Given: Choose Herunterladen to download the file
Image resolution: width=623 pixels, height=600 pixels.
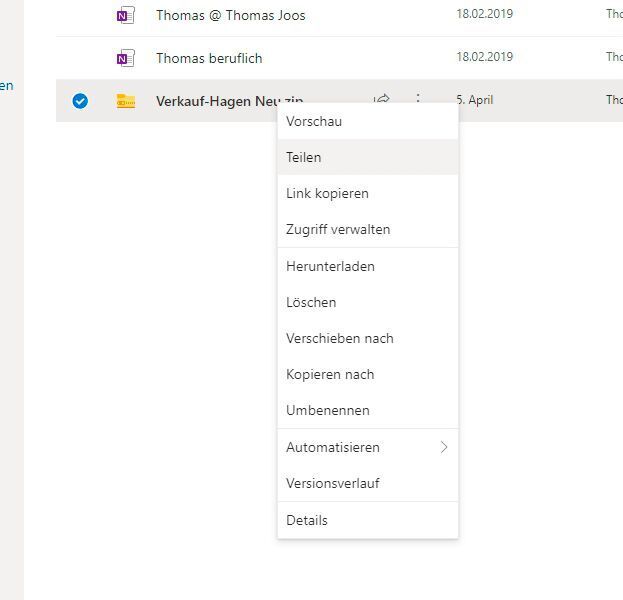Looking at the screenshot, I should tap(330, 266).
